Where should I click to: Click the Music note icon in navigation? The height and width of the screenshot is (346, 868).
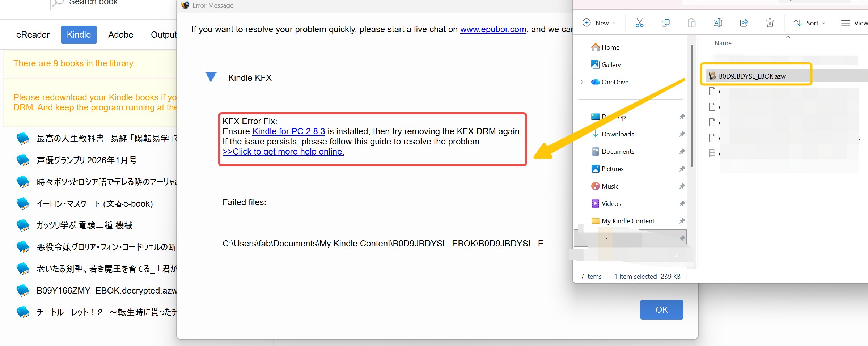point(595,186)
